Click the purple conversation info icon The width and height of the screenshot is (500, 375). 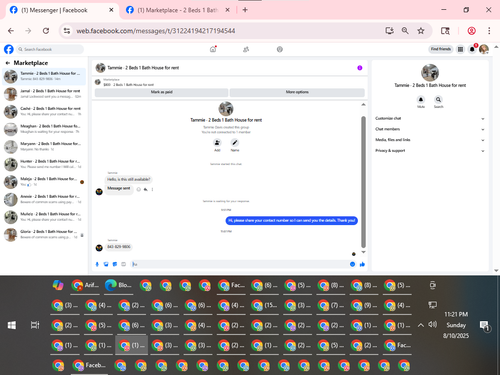(360, 68)
